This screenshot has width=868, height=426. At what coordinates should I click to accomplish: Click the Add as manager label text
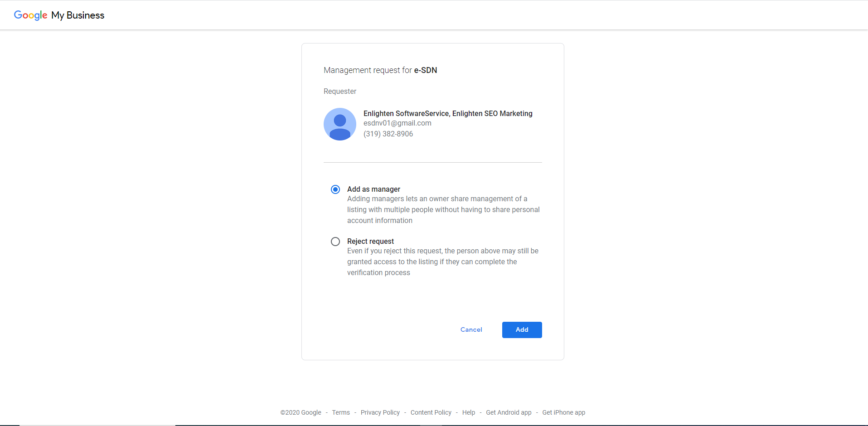point(373,189)
